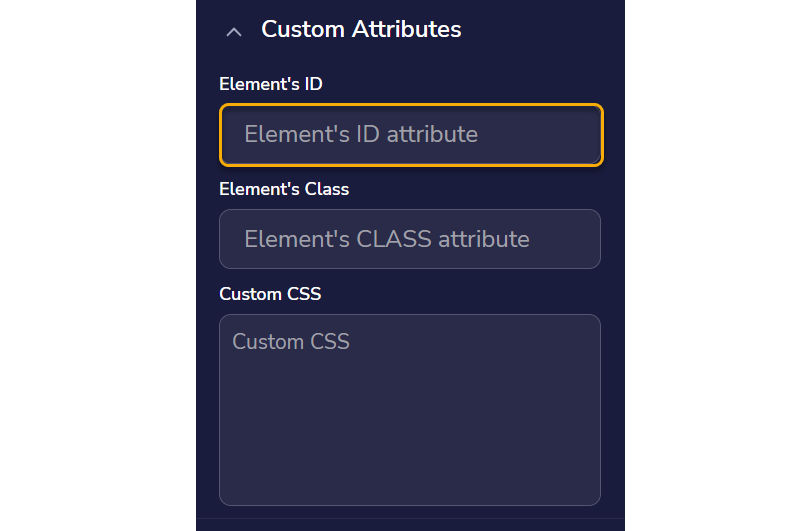Focus the Element's ID input field
Image resolution: width=805 pixels, height=531 pixels.
coord(410,134)
